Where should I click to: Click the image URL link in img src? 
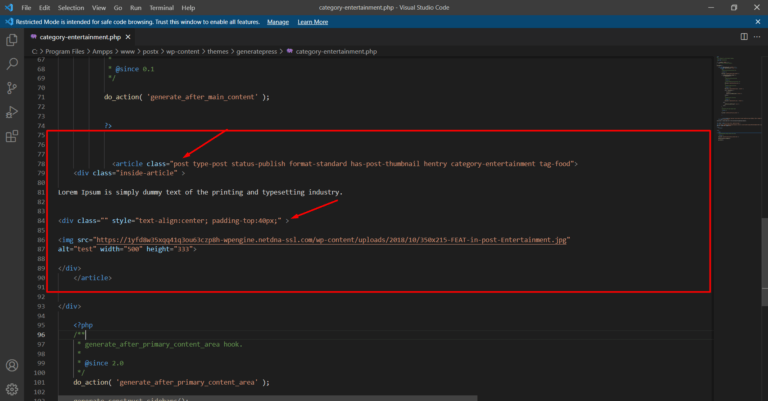tap(331, 240)
